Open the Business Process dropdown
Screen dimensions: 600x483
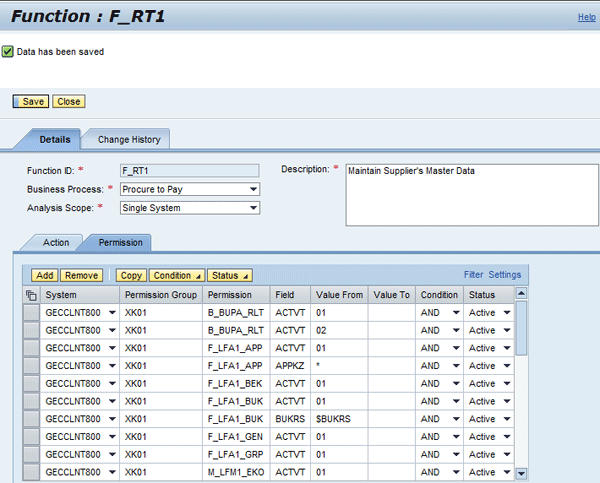click(253, 189)
